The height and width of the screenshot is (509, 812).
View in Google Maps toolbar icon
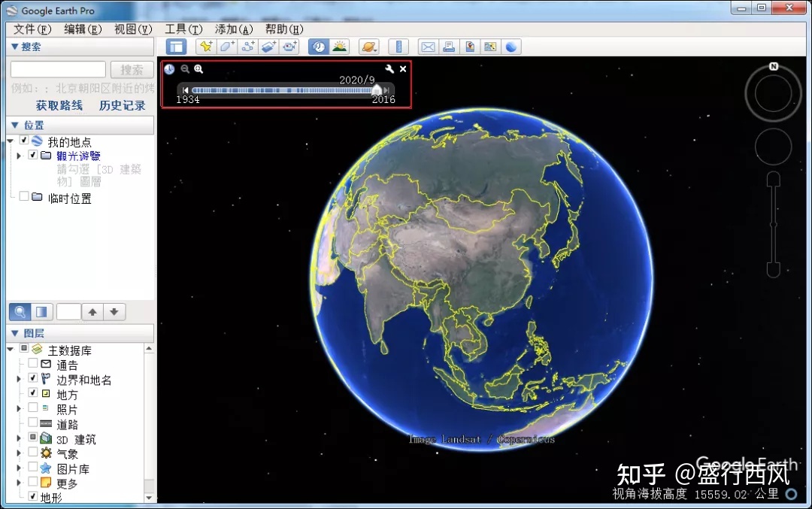490,47
